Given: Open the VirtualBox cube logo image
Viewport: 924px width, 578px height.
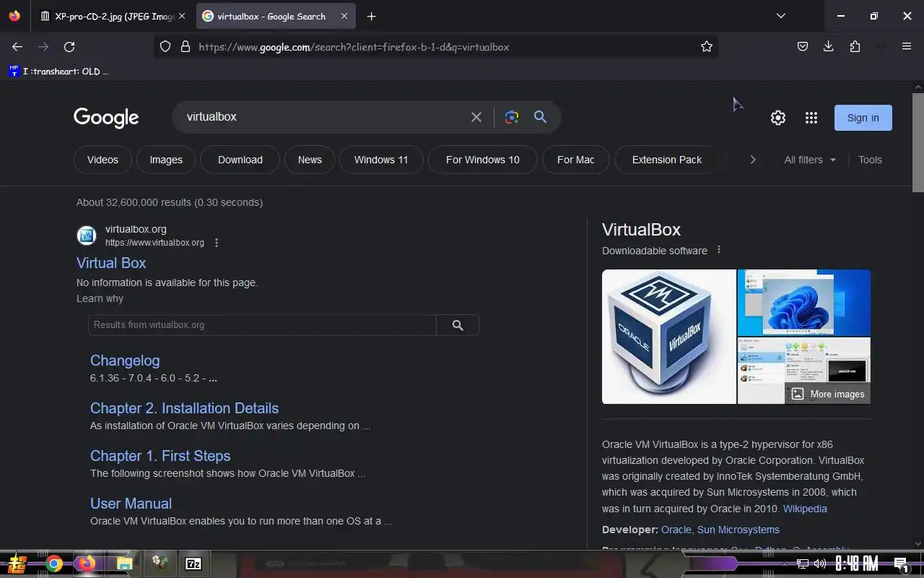Looking at the screenshot, I should click(669, 337).
